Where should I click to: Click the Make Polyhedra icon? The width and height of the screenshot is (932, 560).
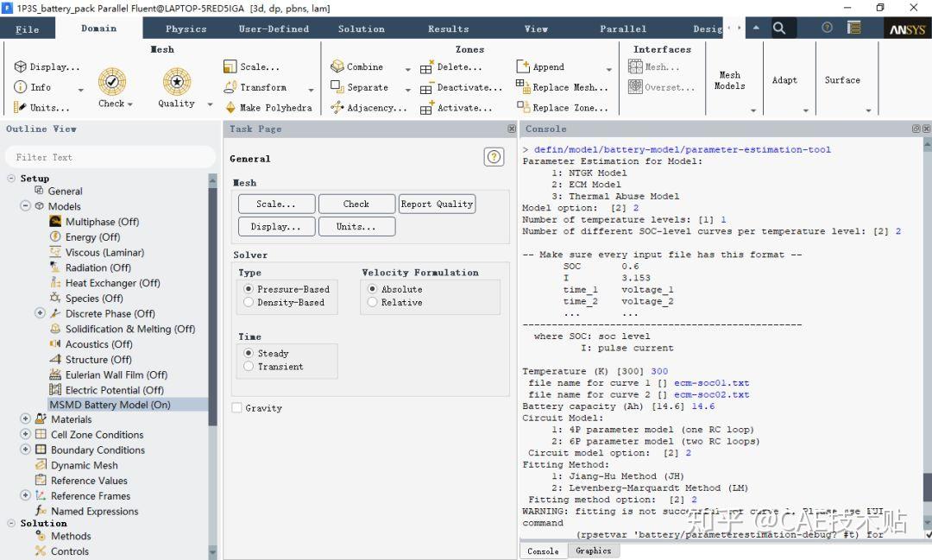pyautogui.click(x=230, y=108)
